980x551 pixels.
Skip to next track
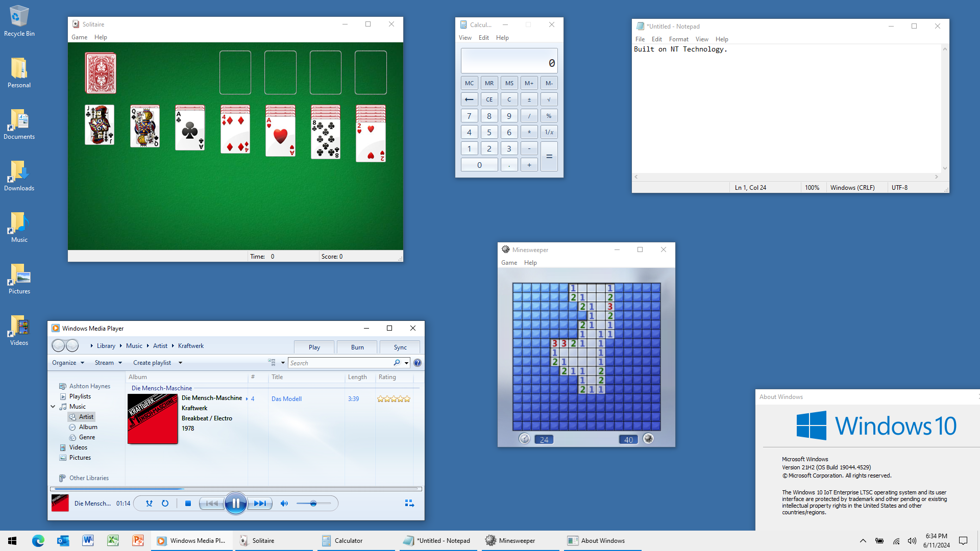(260, 504)
